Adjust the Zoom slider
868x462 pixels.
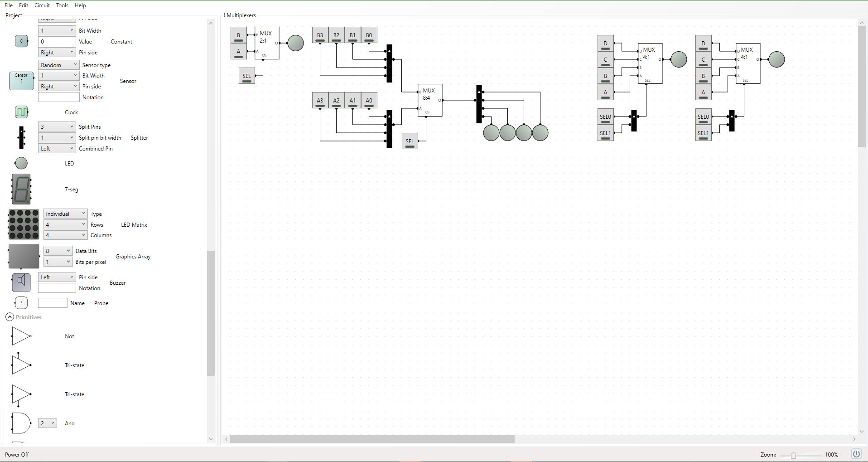[794, 454]
